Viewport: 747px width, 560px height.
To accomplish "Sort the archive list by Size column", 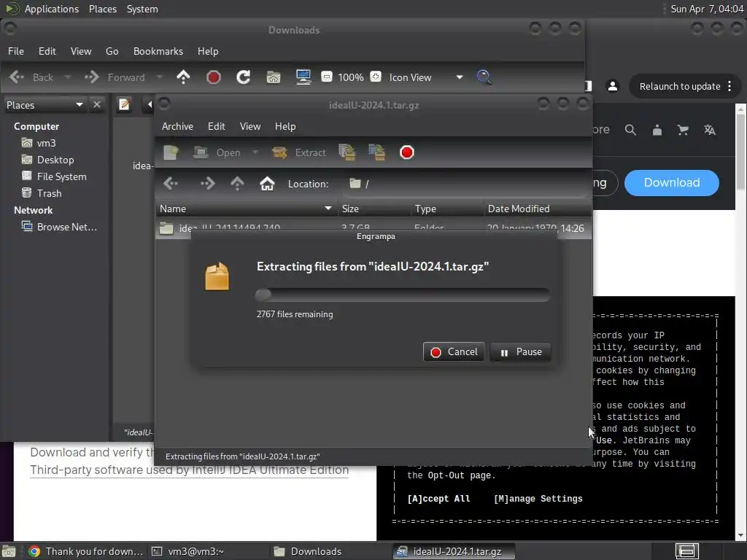I will point(374,209).
